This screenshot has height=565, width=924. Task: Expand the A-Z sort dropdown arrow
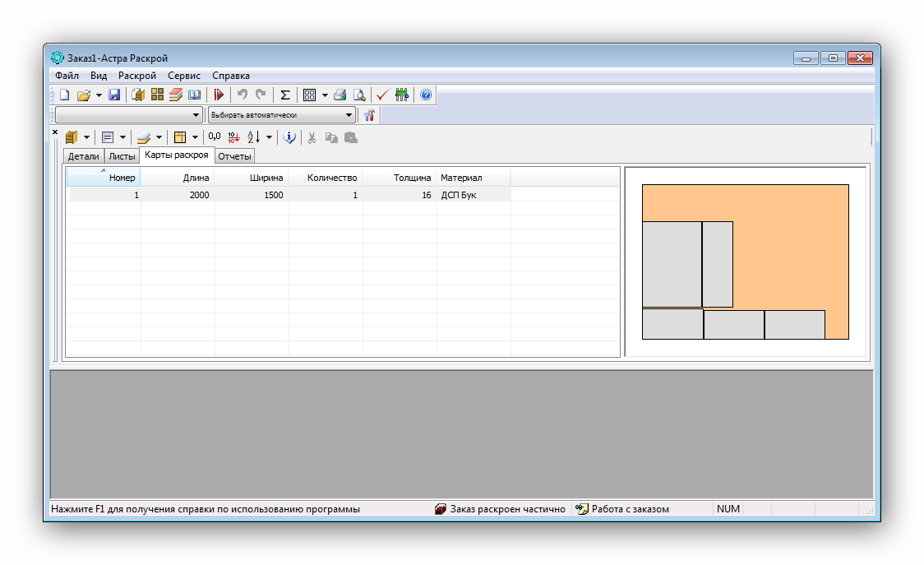269,137
